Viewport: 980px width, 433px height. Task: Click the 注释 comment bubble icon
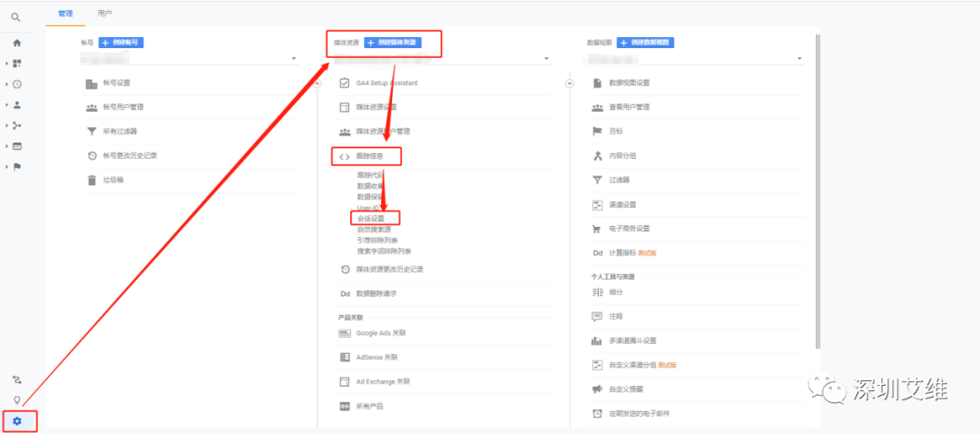click(597, 317)
